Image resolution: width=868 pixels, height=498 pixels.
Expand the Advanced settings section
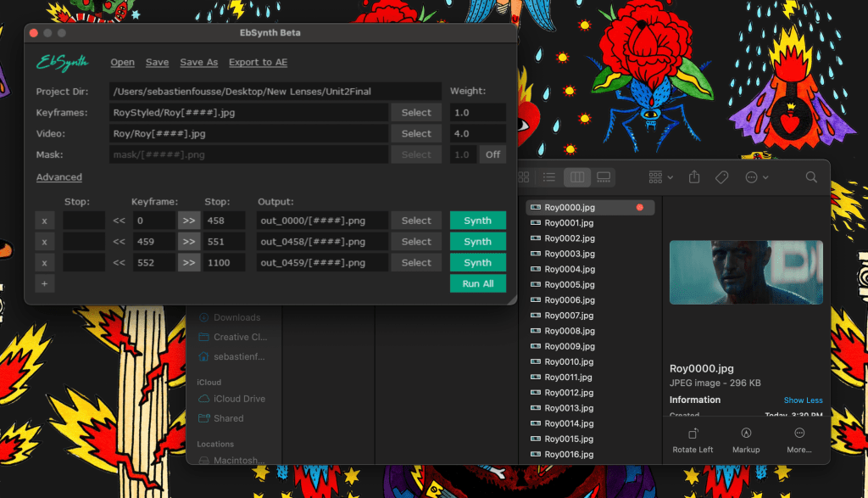[59, 177]
